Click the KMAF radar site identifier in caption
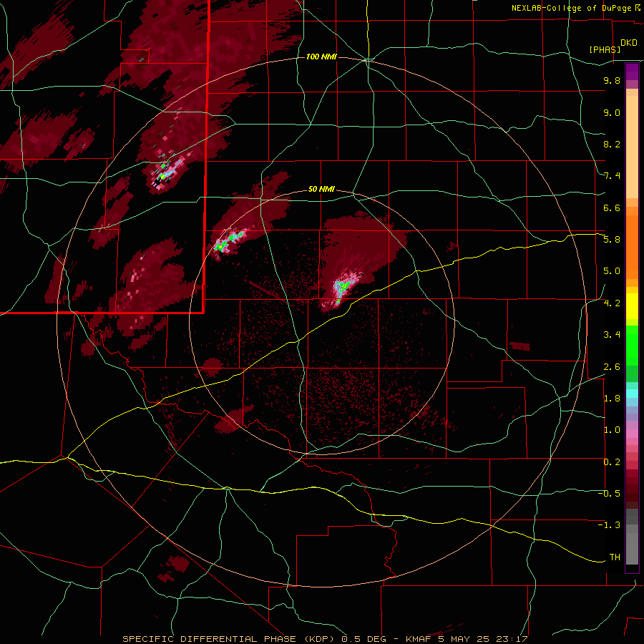The image size is (644, 644). 418,639
